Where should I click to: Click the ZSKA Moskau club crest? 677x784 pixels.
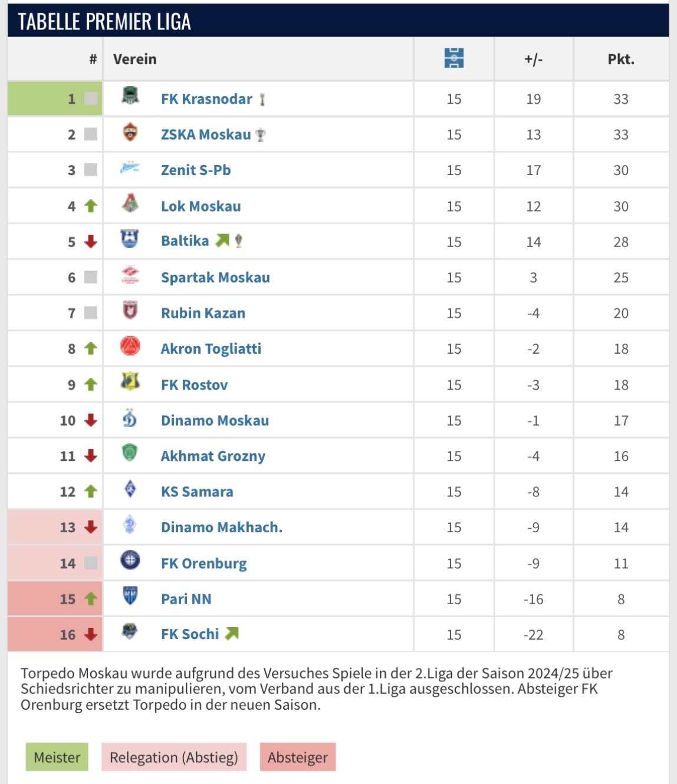coord(130,131)
